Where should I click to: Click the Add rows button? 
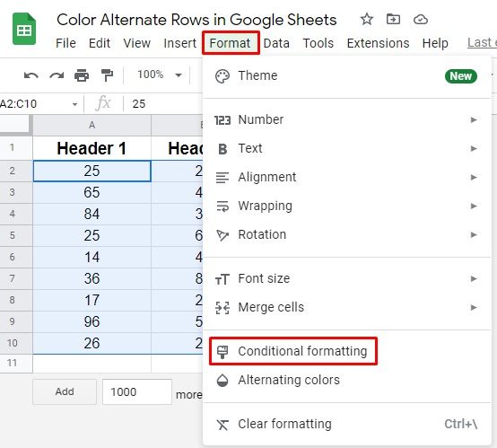[65, 391]
